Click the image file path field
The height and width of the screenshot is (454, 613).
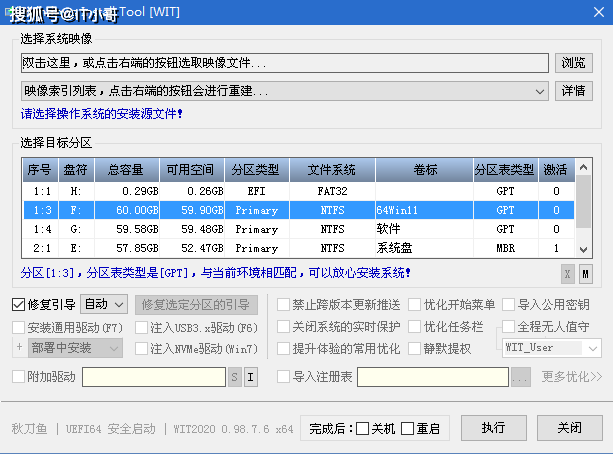click(285, 63)
